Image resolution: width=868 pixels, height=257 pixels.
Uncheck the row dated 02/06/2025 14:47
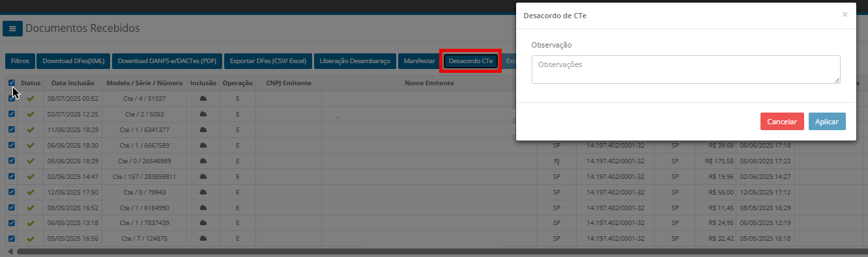pyautogui.click(x=11, y=176)
